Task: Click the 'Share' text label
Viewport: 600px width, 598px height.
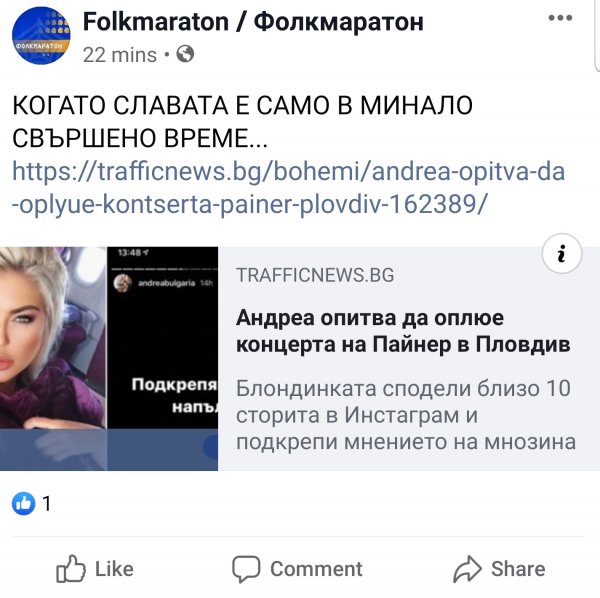Action: pos(518,569)
